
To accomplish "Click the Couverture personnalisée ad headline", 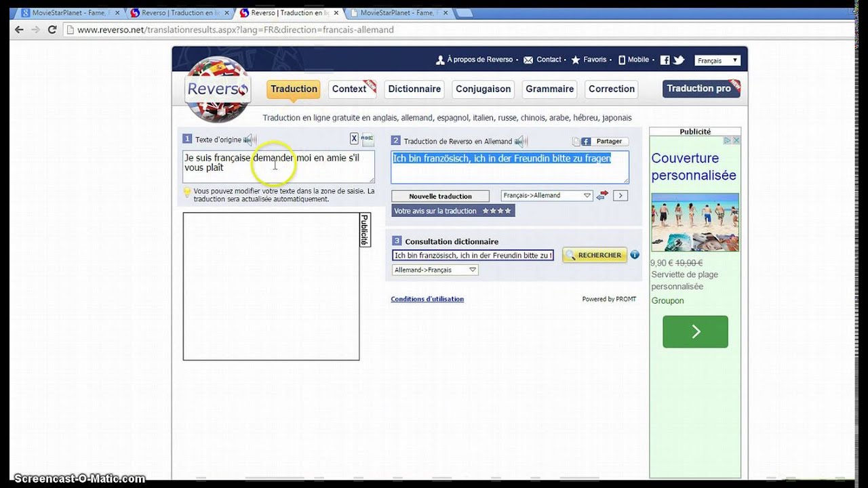I will pyautogui.click(x=694, y=167).
